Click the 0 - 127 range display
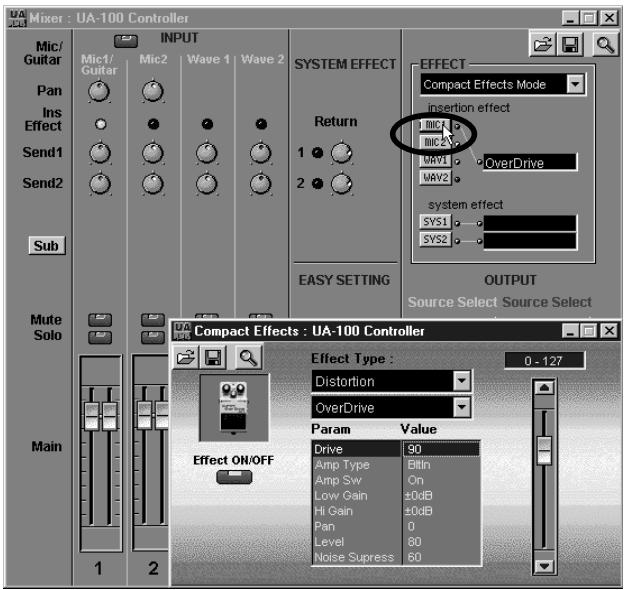 point(544,361)
